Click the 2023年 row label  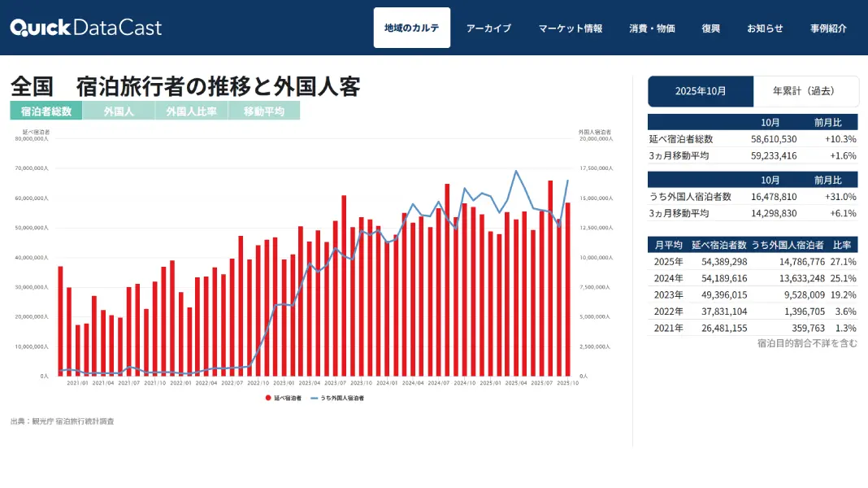668,294
